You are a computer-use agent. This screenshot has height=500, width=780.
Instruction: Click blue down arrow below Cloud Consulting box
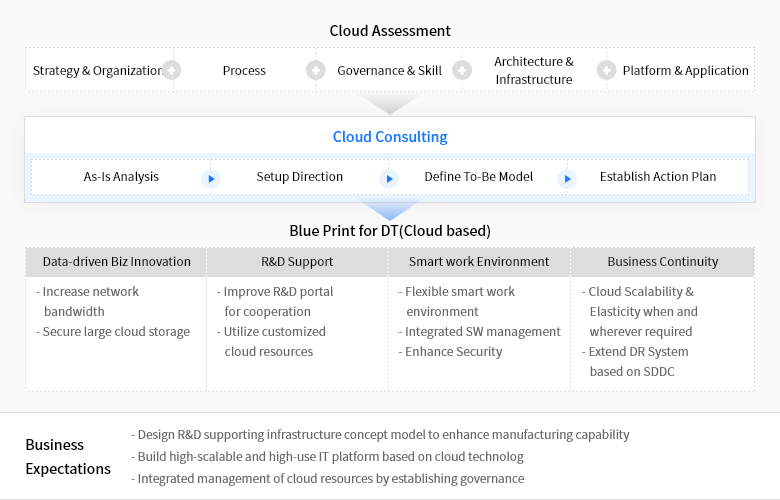coord(389,210)
